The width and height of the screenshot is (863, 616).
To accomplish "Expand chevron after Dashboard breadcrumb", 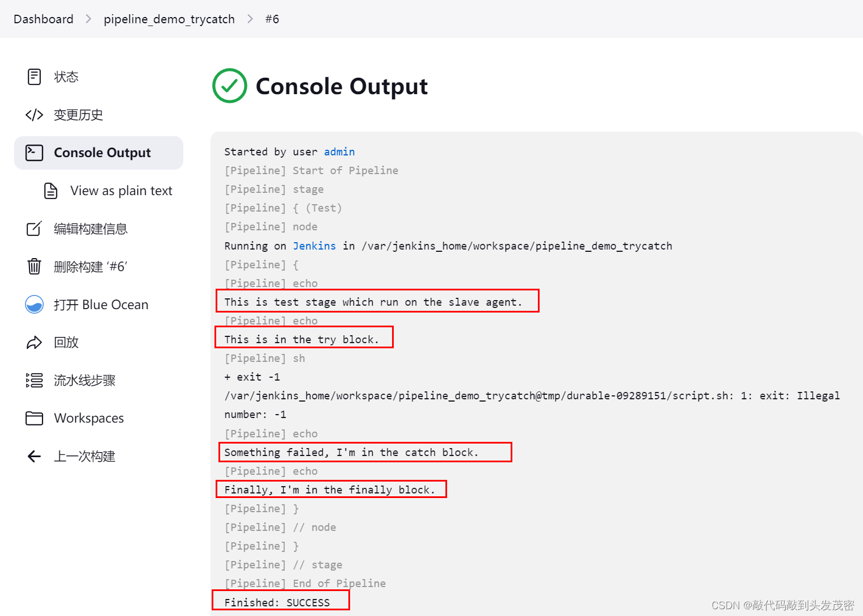I will [x=89, y=19].
